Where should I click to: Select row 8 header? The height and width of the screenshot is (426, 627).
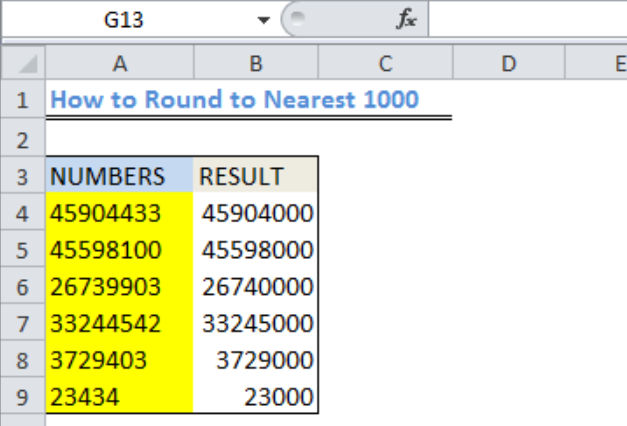(x=23, y=360)
